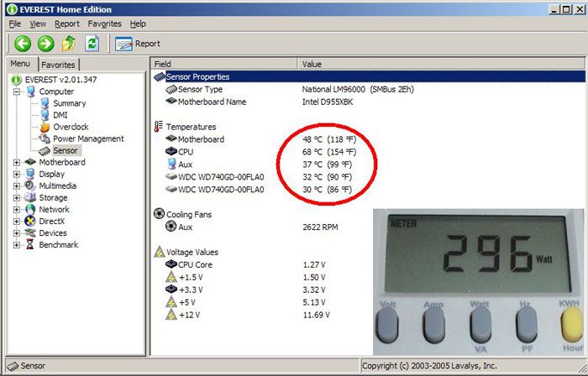Select the Motherboard Name row

coord(369,102)
